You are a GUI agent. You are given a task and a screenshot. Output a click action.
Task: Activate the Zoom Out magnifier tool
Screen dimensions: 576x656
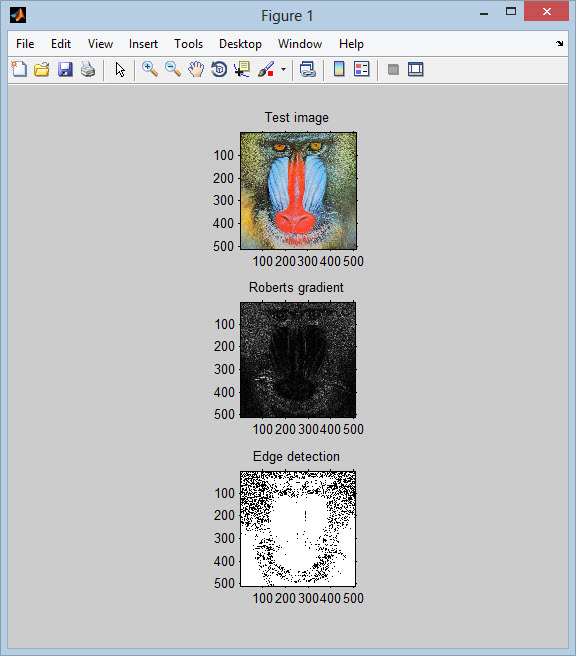pyautogui.click(x=173, y=69)
